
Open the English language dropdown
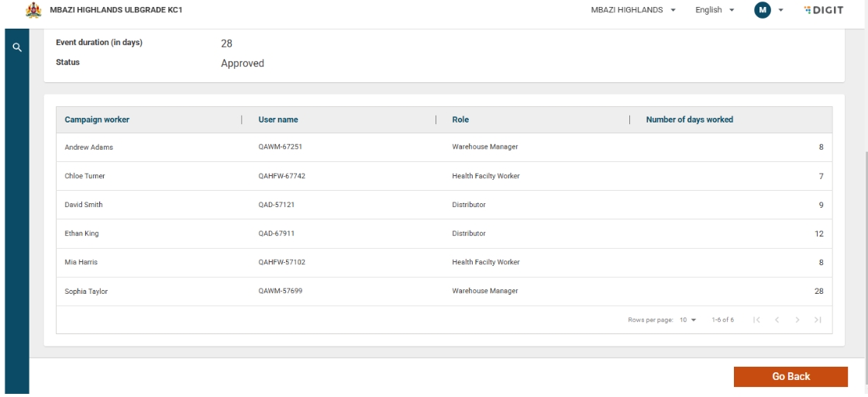click(x=714, y=10)
